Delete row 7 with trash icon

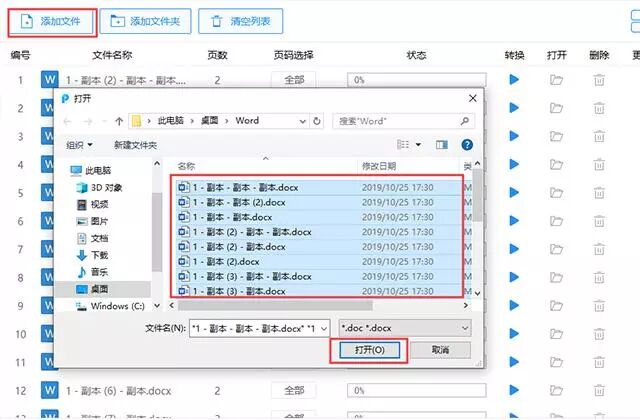(x=599, y=249)
